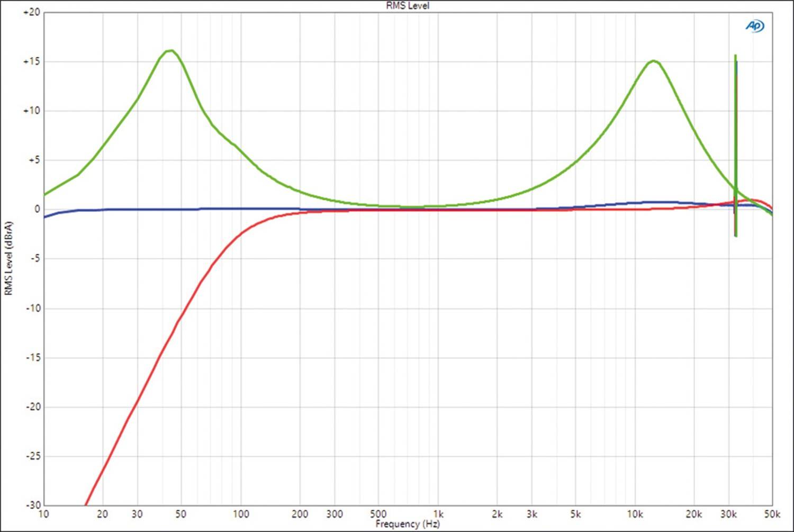Click the 1k frequency axis label
The height and width of the screenshot is (532, 794).
438,514
